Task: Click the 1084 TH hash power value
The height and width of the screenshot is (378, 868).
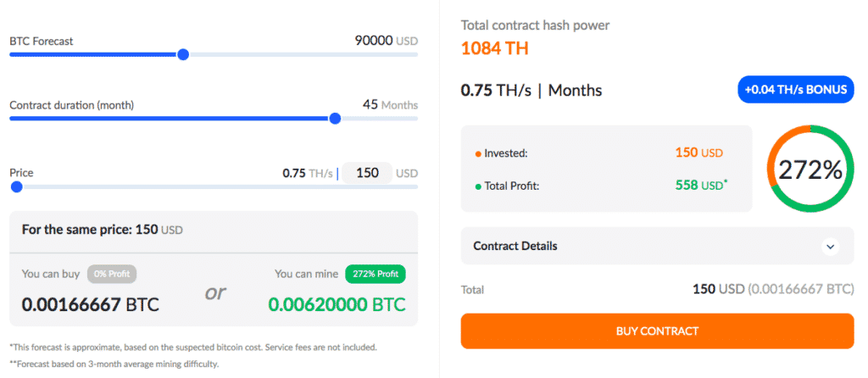Action: 495,48
